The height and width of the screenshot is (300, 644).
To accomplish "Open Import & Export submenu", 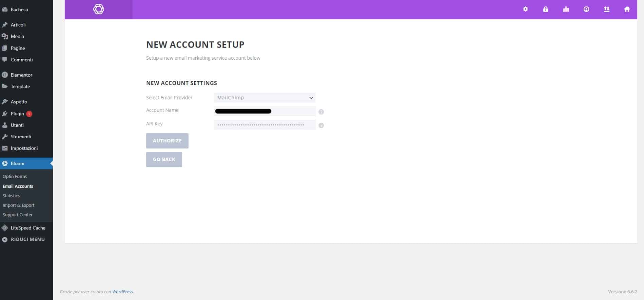I will [x=18, y=205].
